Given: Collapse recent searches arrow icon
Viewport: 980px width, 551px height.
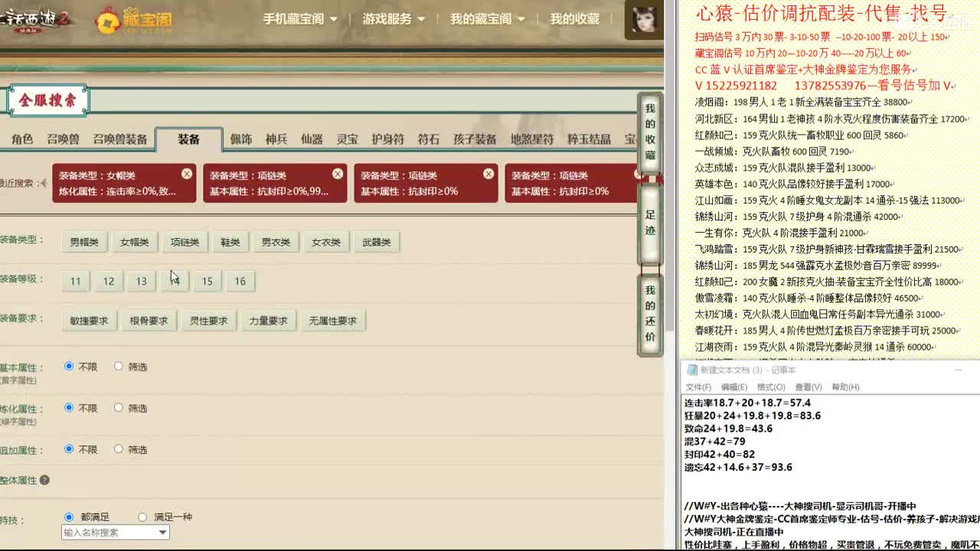Looking at the screenshot, I should pyautogui.click(x=43, y=183).
